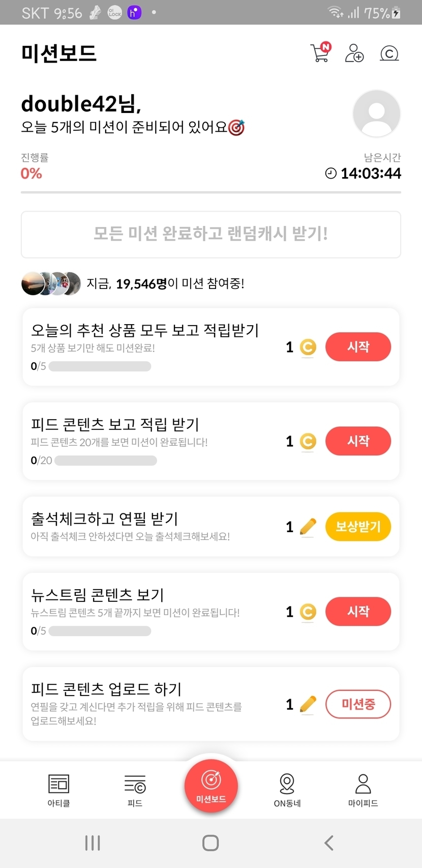
Task: Go to the ON동네 tab
Action: (287, 790)
